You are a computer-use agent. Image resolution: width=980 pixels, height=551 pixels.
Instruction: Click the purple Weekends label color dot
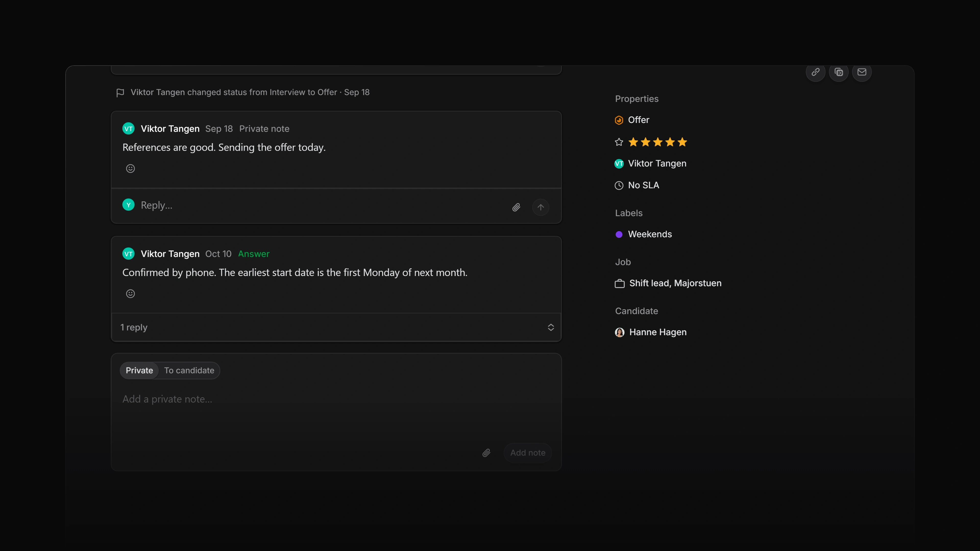(x=619, y=235)
